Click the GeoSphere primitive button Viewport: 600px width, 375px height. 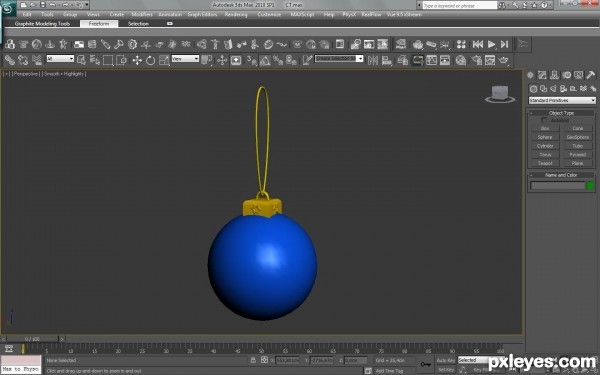coord(578,137)
